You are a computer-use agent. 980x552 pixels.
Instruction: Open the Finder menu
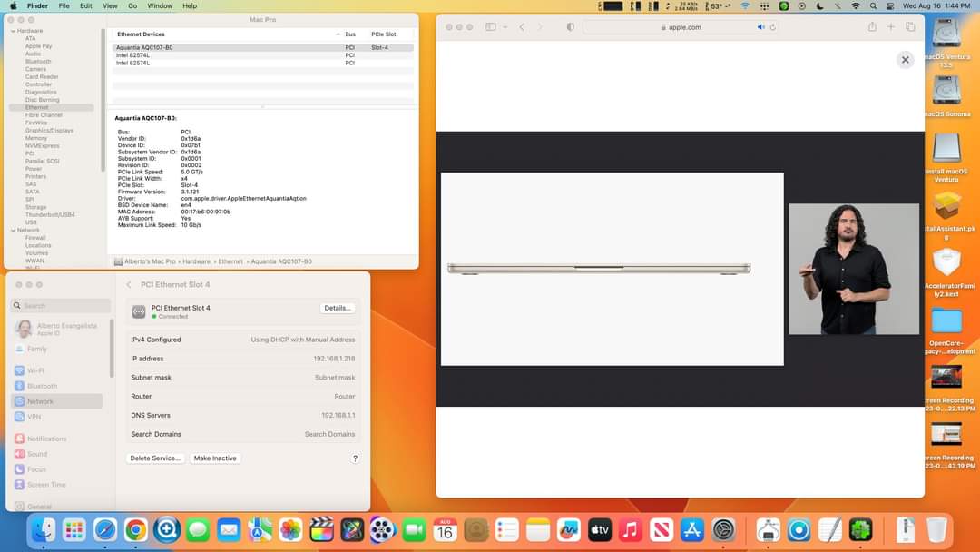[37, 5]
